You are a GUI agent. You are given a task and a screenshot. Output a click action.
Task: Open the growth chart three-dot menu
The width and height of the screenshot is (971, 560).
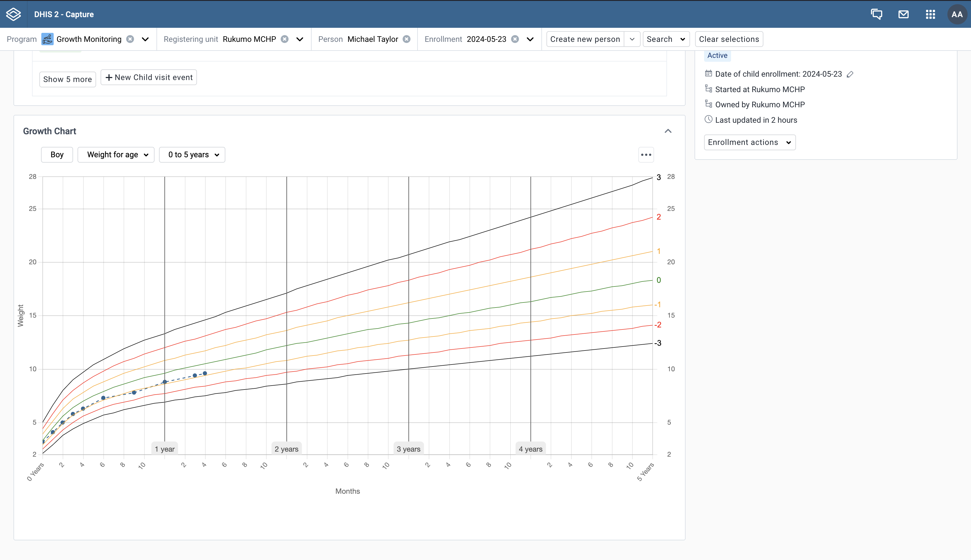point(646,155)
